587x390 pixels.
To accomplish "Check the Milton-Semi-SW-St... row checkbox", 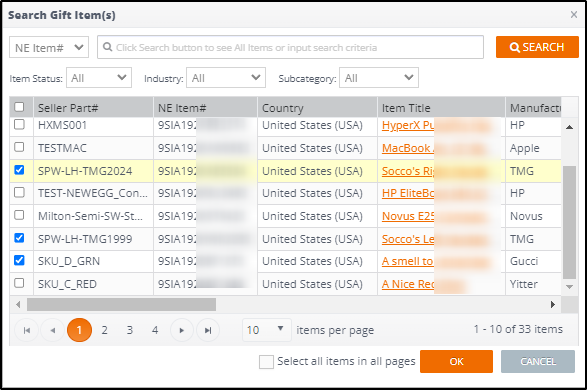I will pos(19,215).
